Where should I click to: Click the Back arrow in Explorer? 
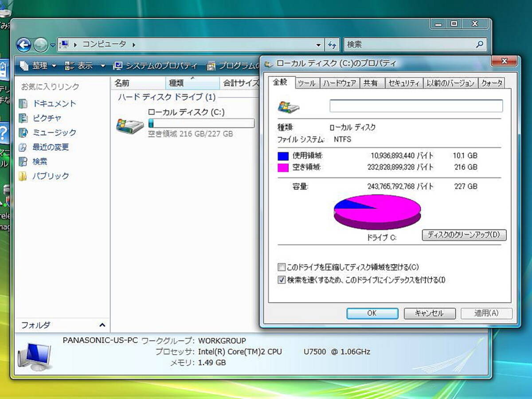tap(24, 44)
